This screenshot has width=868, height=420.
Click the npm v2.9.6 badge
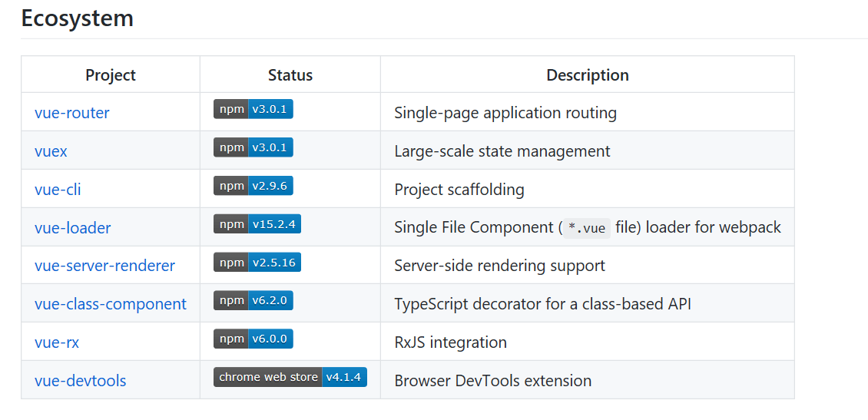tap(253, 186)
